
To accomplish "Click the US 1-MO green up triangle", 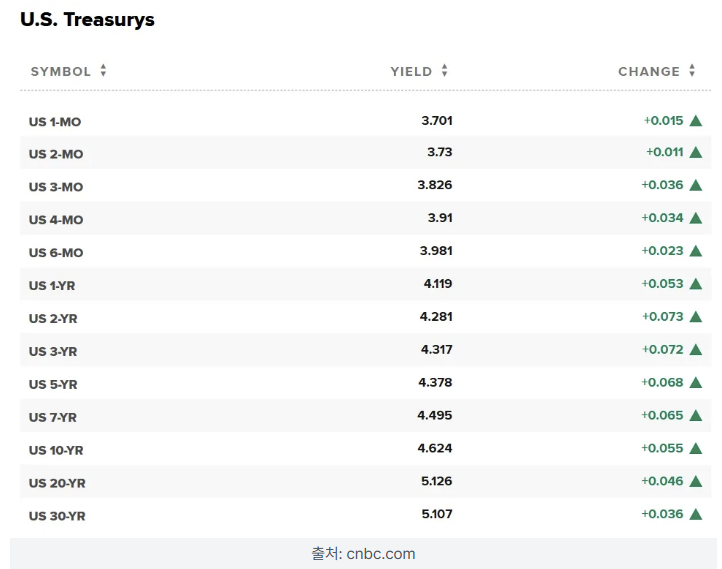I will [x=696, y=121].
